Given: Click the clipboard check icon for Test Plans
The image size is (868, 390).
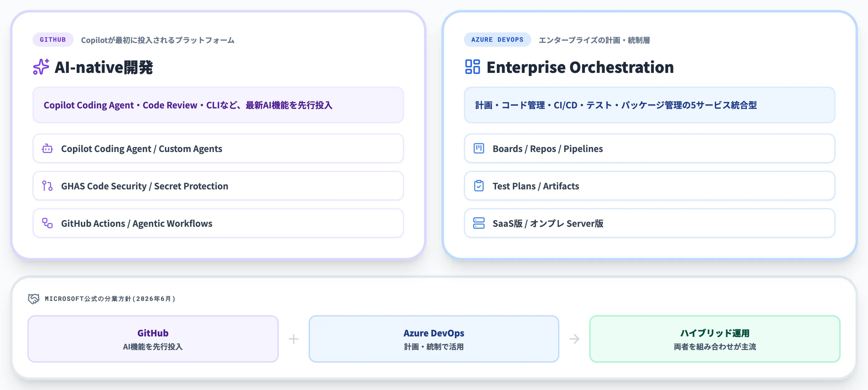Looking at the screenshot, I should click(479, 186).
